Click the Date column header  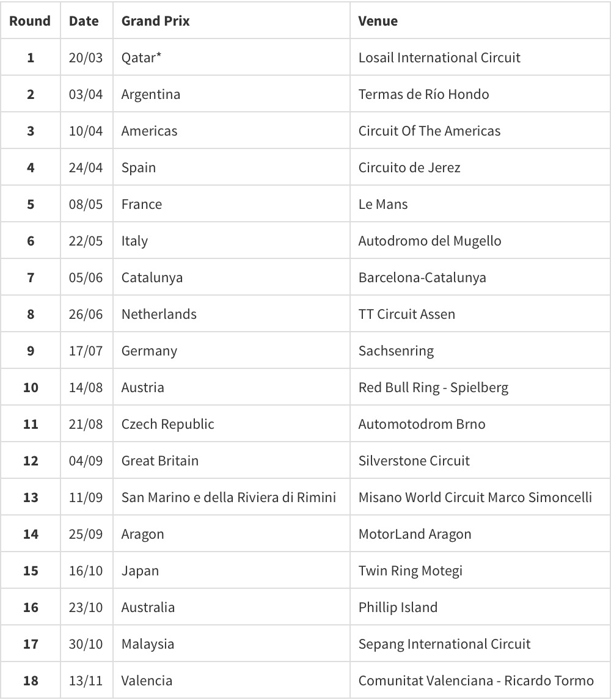pyautogui.click(x=84, y=21)
